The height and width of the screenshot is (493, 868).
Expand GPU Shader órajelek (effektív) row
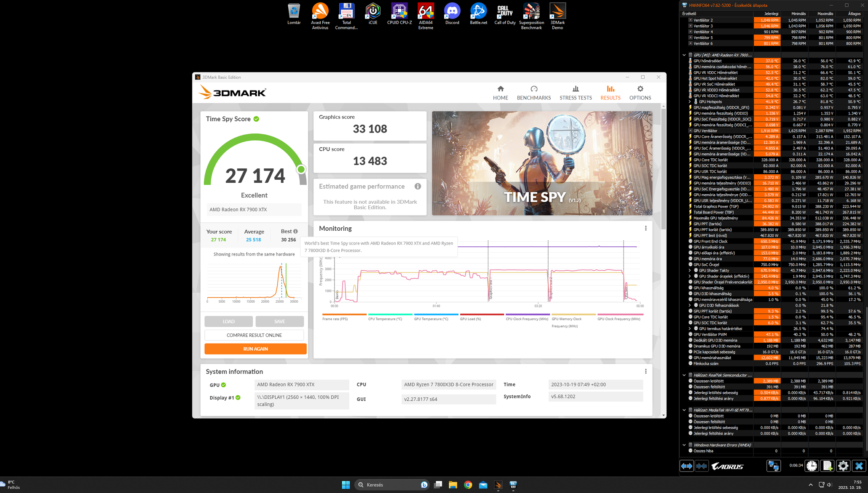coord(690,276)
